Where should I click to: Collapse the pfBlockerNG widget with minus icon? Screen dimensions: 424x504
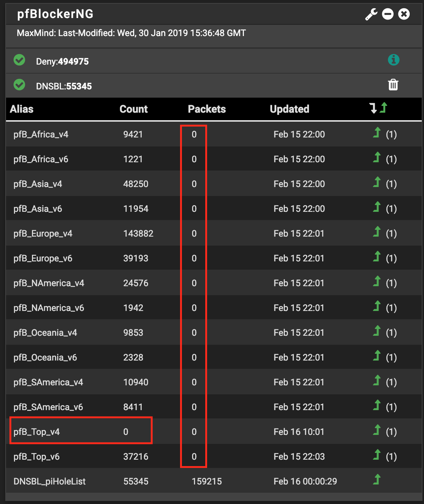click(x=388, y=14)
